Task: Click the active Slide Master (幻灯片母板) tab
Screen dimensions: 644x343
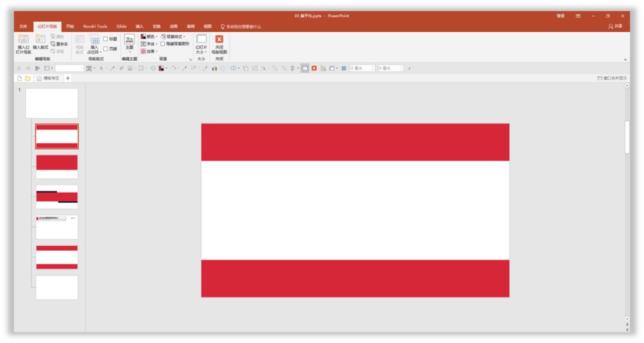Action: tap(47, 26)
